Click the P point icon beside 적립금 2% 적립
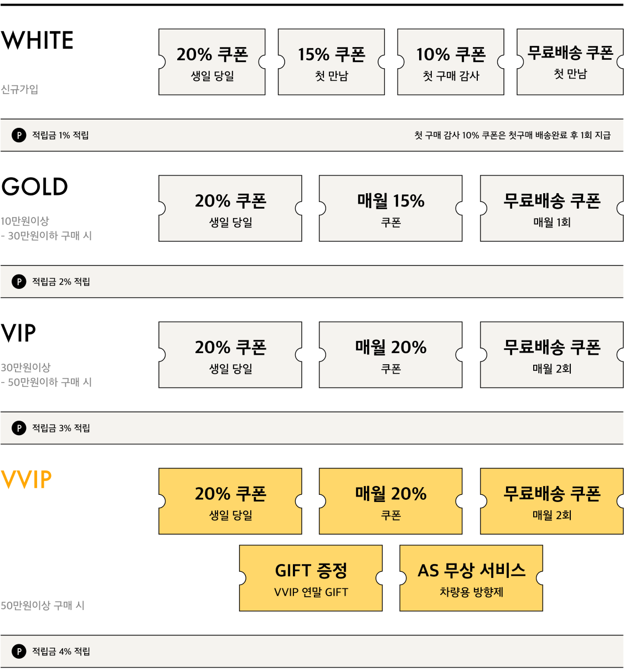624x672 pixels. click(19, 282)
